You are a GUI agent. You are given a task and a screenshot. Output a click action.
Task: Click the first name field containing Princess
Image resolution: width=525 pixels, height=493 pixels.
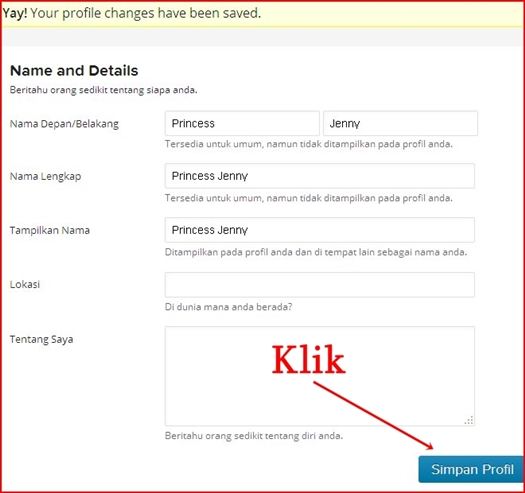point(242,123)
